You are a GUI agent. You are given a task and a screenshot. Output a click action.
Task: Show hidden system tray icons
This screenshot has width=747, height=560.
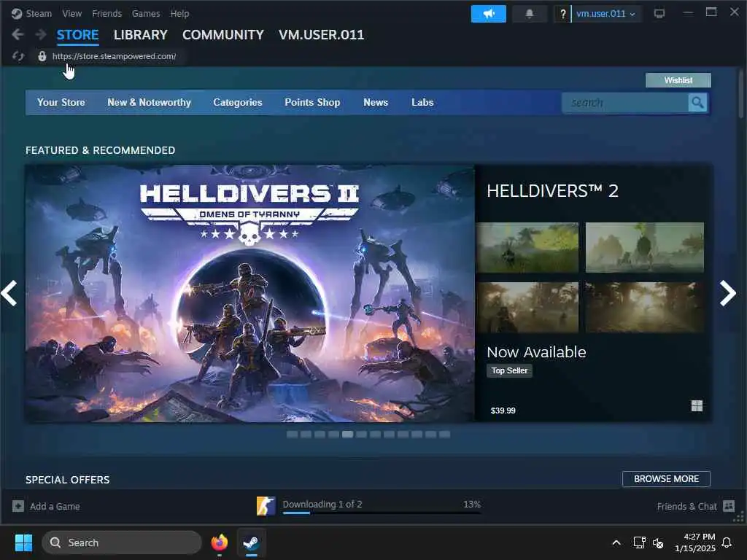click(x=616, y=542)
